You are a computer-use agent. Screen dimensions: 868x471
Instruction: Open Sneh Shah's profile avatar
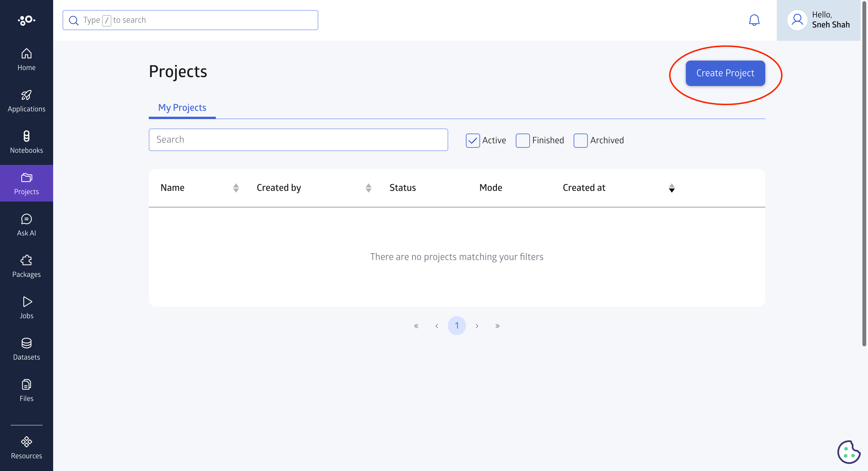point(797,20)
